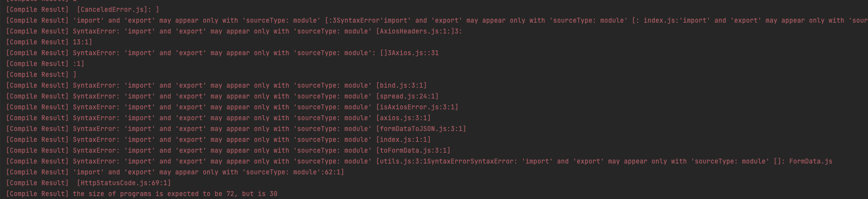This screenshot has width=868, height=199.
Task: Open the utils.js:3:1 error reference
Action: point(403,161)
